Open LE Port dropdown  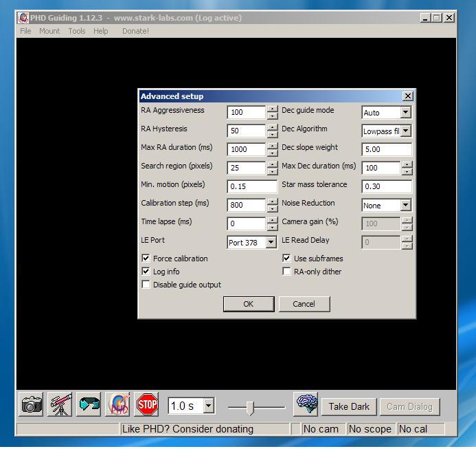(271, 242)
